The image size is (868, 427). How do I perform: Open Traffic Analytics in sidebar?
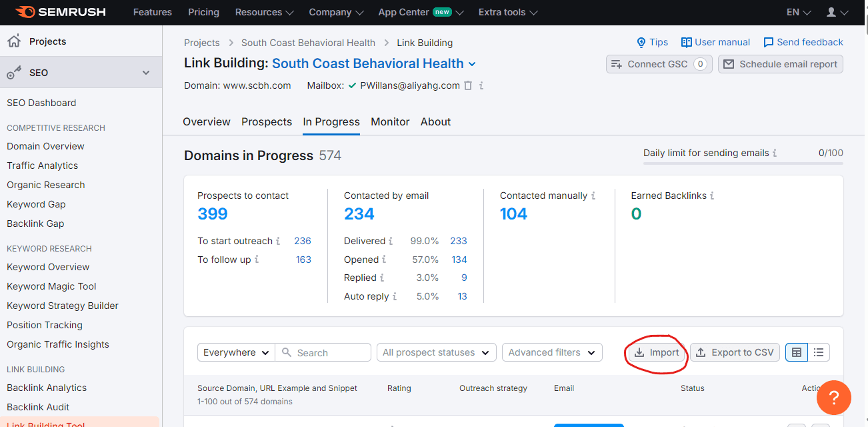[x=42, y=165]
